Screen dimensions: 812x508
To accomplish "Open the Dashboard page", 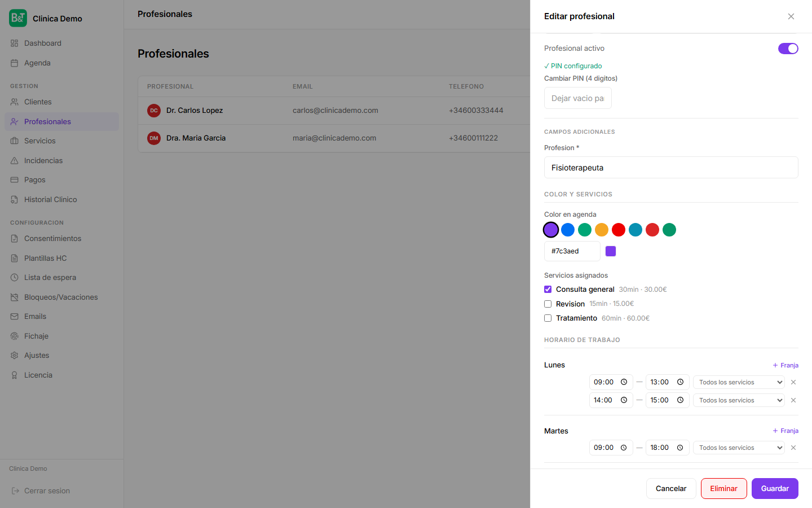I will pyautogui.click(x=61, y=43).
